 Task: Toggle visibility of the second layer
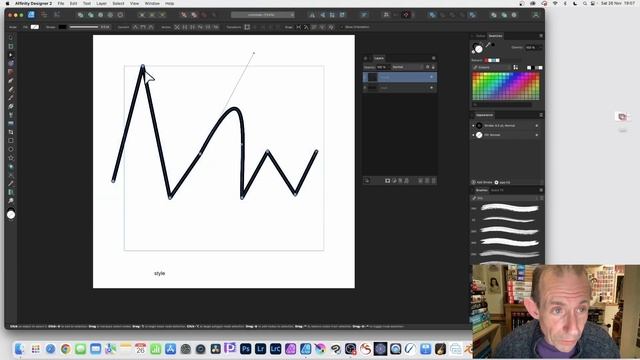click(431, 88)
